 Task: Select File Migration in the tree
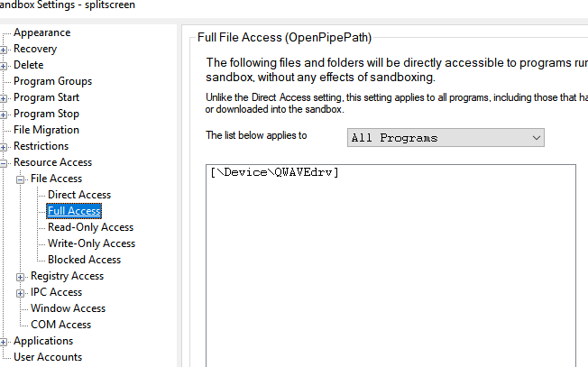click(46, 130)
